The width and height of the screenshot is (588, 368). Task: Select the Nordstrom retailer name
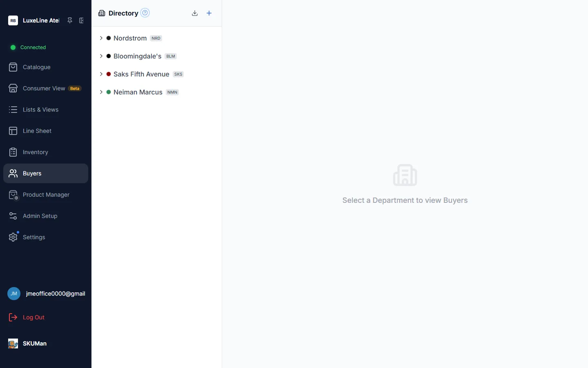[x=130, y=38]
